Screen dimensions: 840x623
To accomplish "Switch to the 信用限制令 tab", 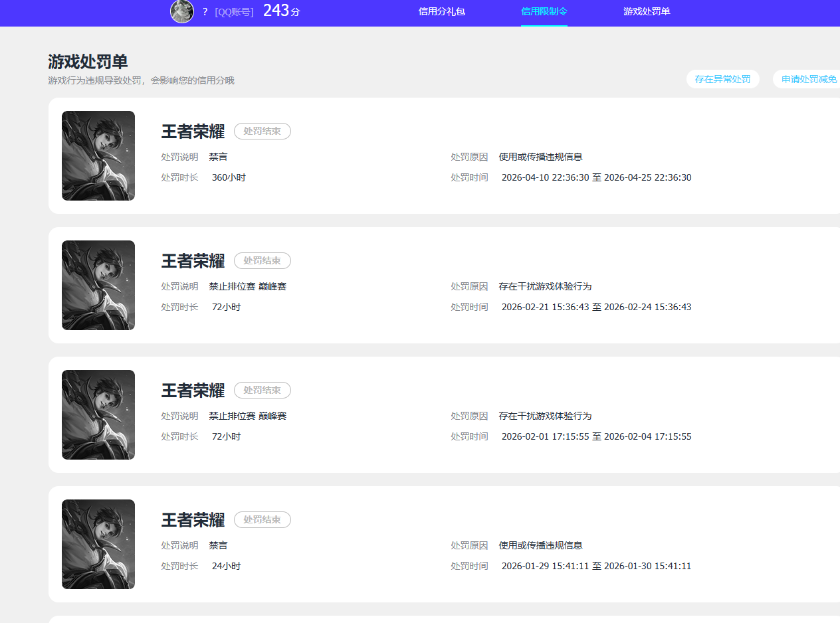I will (x=544, y=12).
